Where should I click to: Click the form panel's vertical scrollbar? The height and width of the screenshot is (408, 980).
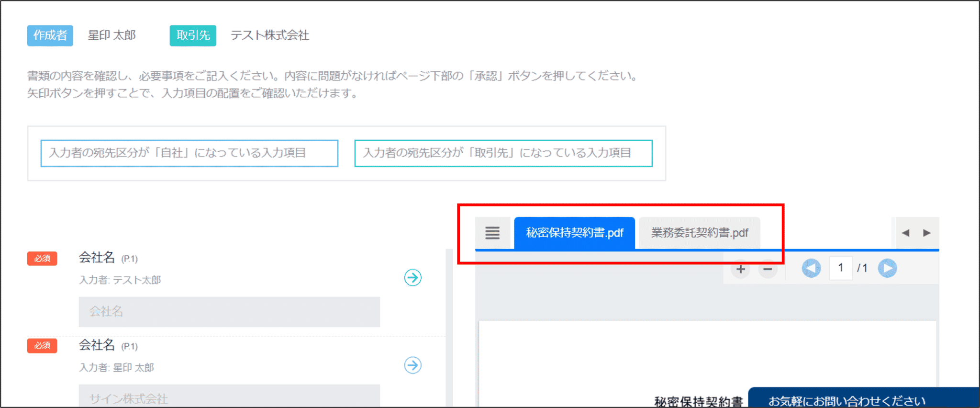click(449, 326)
